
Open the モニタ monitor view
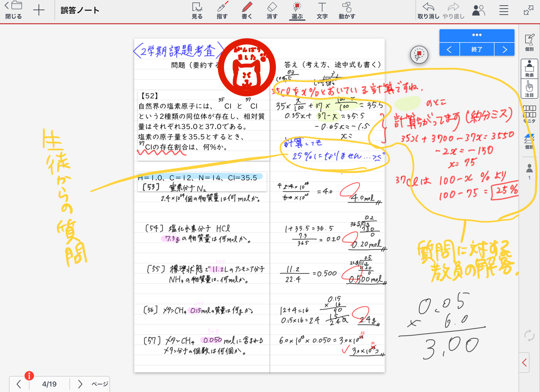tap(529, 114)
